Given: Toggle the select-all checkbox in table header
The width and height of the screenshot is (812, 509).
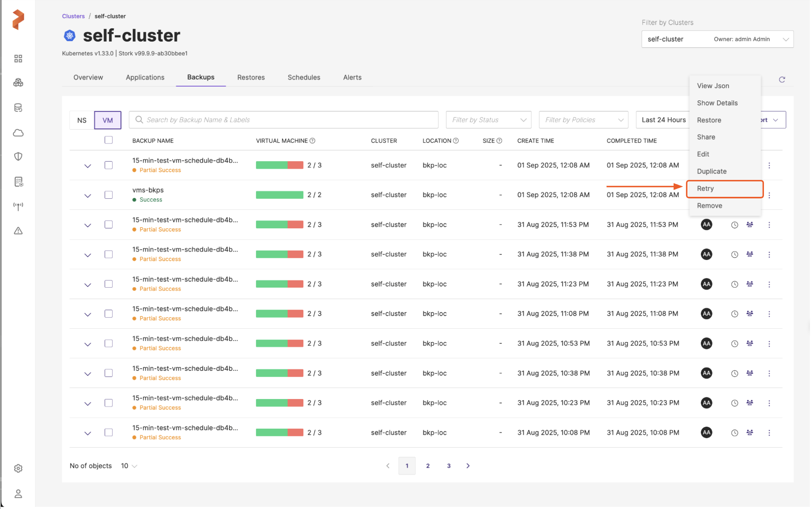Looking at the screenshot, I should point(108,140).
